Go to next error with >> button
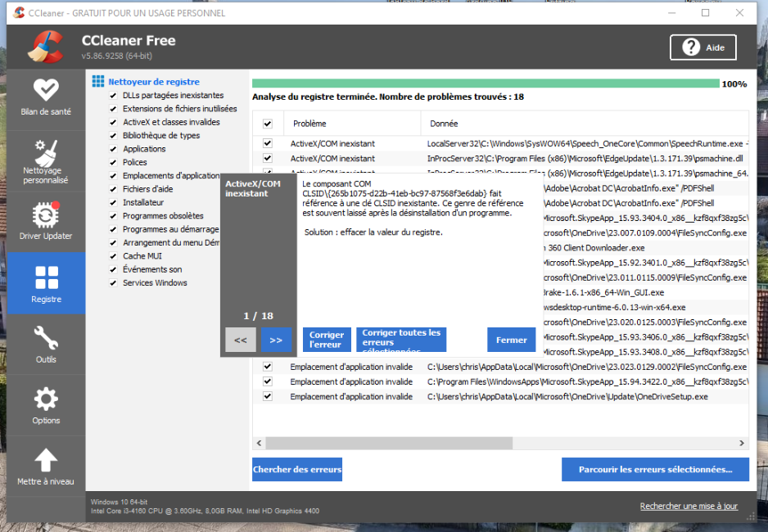Image resolution: width=768 pixels, height=532 pixels. [x=276, y=340]
